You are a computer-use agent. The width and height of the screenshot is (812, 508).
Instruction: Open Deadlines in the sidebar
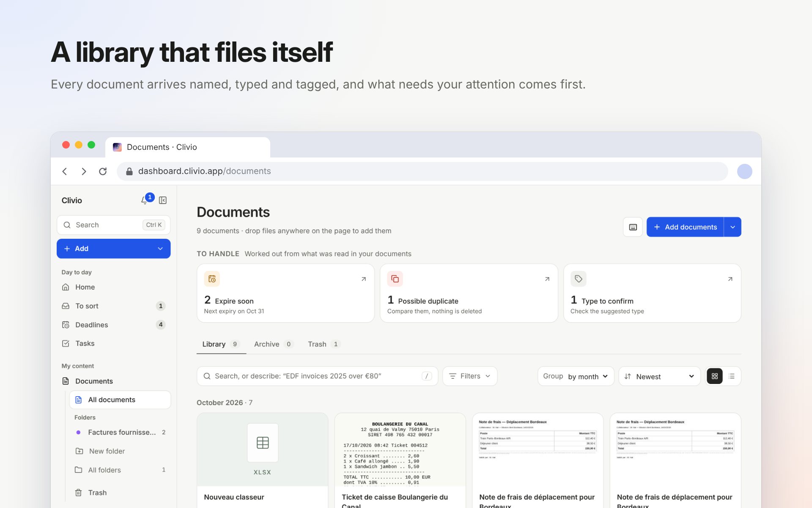pos(113,325)
